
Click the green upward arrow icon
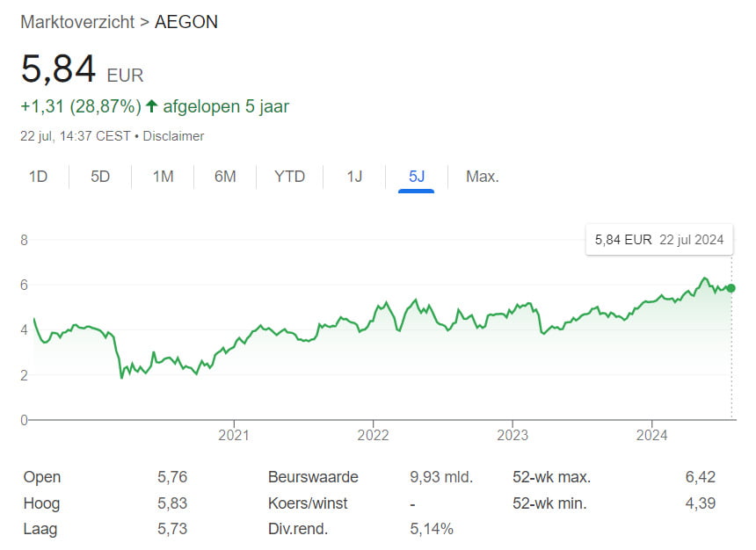coord(152,106)
